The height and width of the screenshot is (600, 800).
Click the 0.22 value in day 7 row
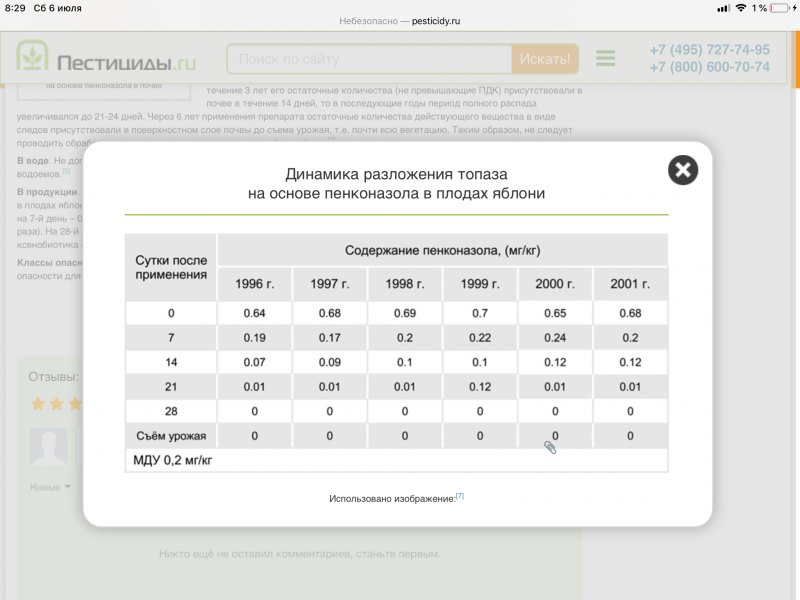click(x=480, y=338)
